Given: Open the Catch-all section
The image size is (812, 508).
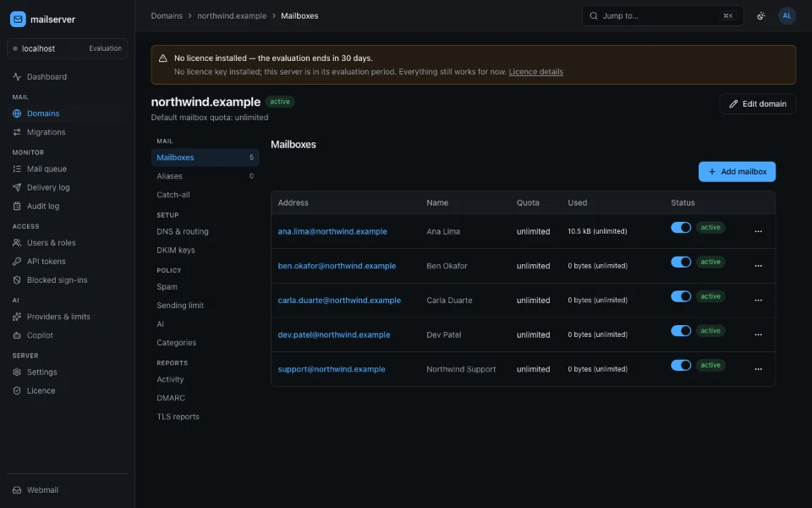Looking at the screenshot, I should [205, 195].
